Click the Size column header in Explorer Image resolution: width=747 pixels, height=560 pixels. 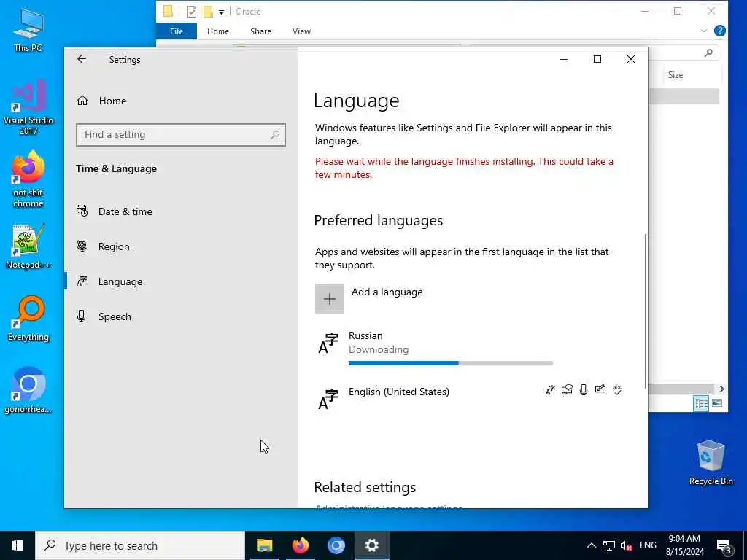click(675, 75)
